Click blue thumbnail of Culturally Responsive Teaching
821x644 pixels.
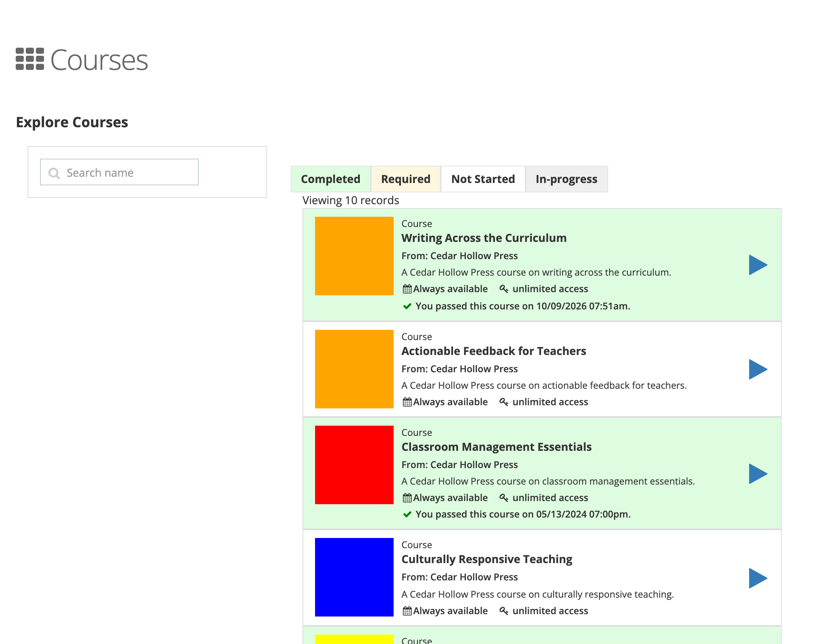354,577
